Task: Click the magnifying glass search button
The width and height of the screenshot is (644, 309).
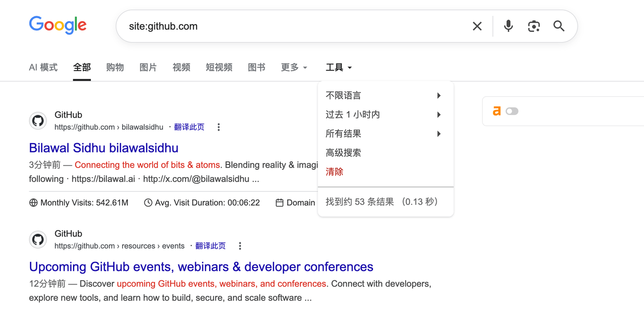Action: click(x=559, y=26)
